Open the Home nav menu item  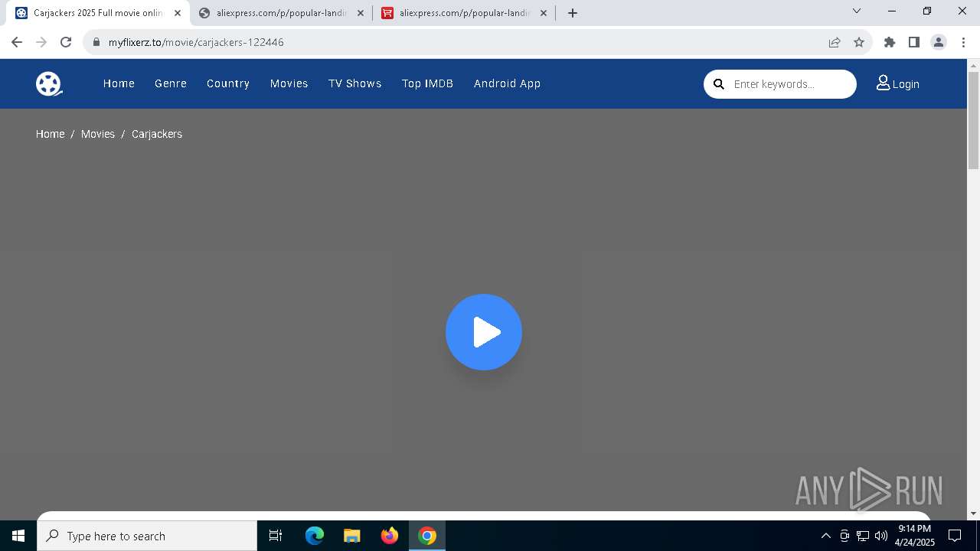point(119,83)
